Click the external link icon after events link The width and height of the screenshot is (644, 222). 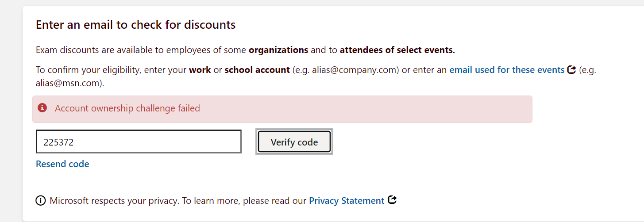point(571,69)
